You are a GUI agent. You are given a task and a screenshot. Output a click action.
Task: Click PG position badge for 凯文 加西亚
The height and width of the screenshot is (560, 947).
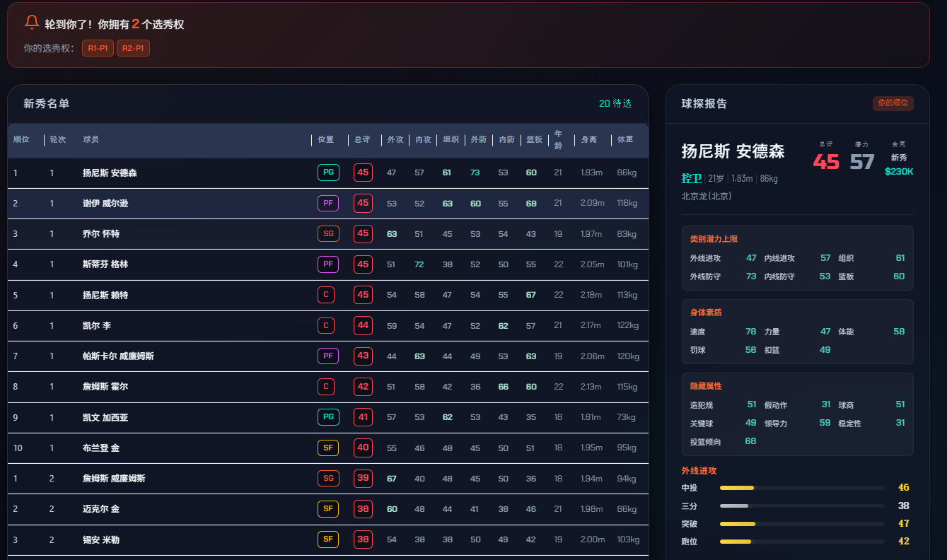pyautogui.click(x=328, y=417)
